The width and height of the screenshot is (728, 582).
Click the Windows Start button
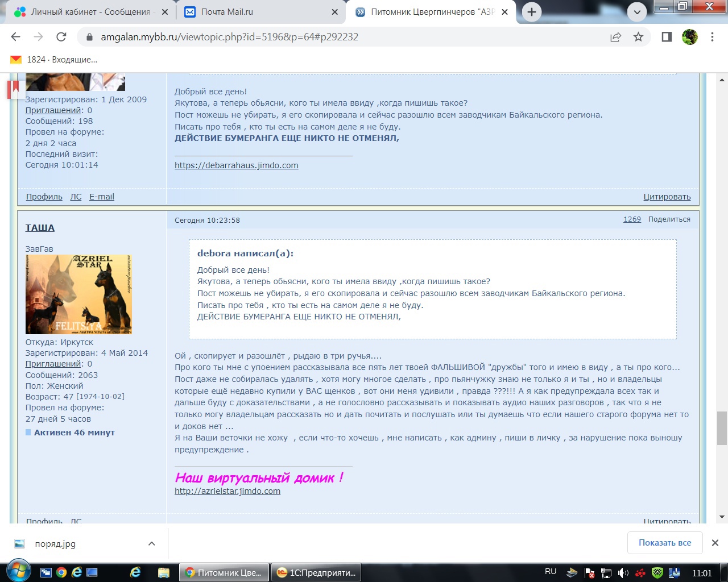click(x=18, y=572)
